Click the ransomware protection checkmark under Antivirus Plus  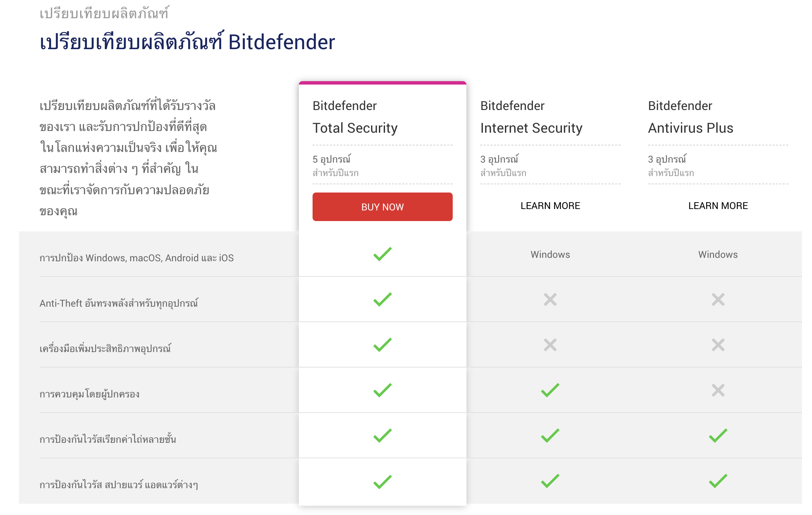click(x=717, y=436)
